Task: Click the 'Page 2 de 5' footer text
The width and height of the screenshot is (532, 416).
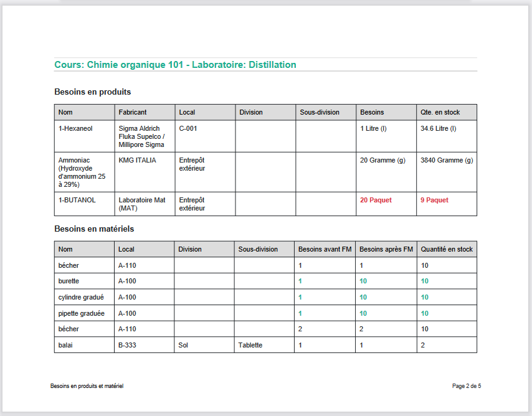Action: pos(466,386)
